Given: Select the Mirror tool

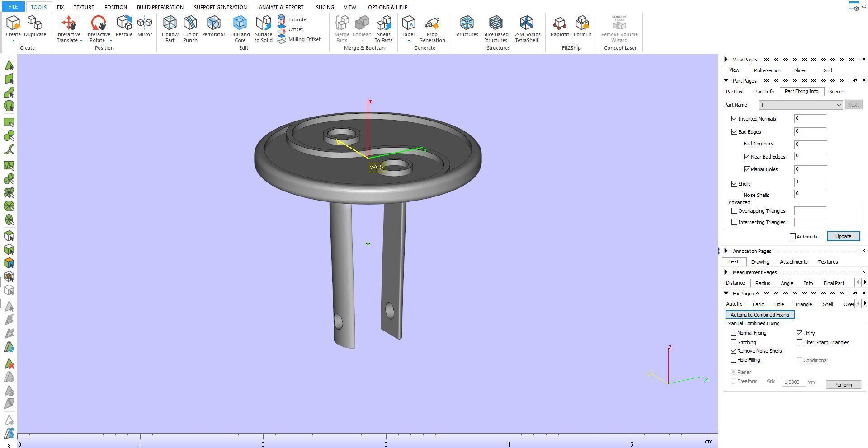Looking at the screenshot, I should pos(145,26).
